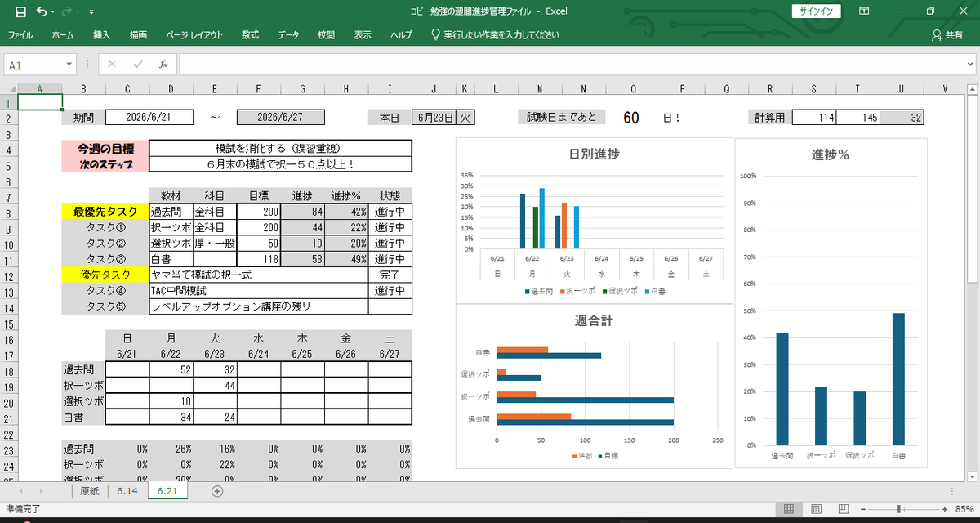Viewport: 980px width, 523px height.
Task: Click the lightbulb Tell Me search box
Action: coord(494,35)
